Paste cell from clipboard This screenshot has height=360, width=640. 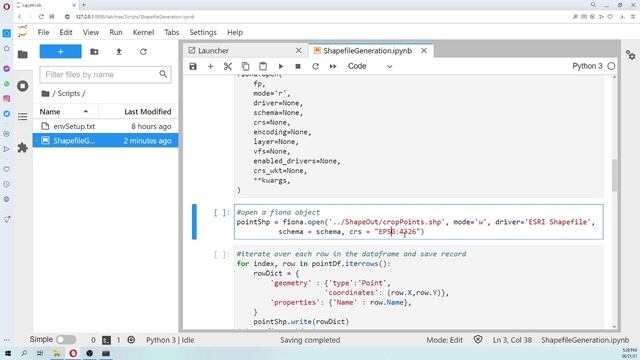pos(263,66)
